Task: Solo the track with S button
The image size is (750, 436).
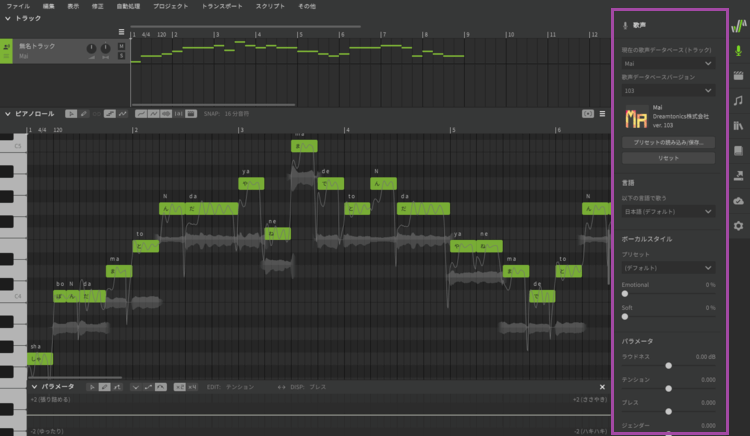Action: [x=121, y=56]
